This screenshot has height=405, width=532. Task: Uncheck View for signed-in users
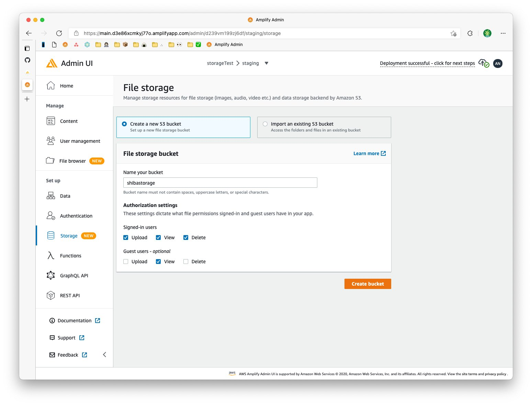click(158, 238)
